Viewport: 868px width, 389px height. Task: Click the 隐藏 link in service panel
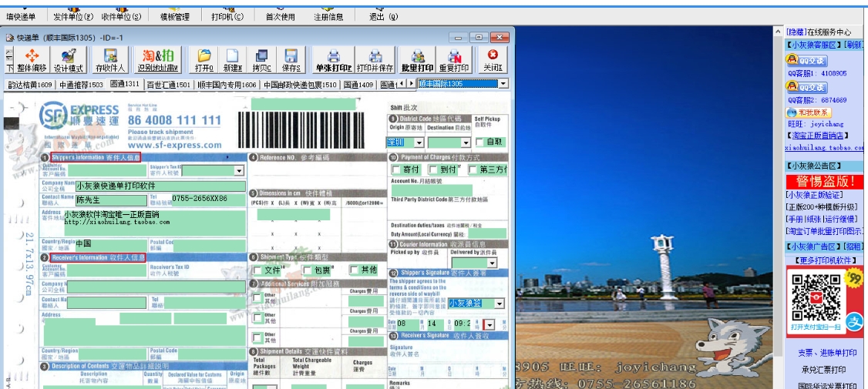796,32
